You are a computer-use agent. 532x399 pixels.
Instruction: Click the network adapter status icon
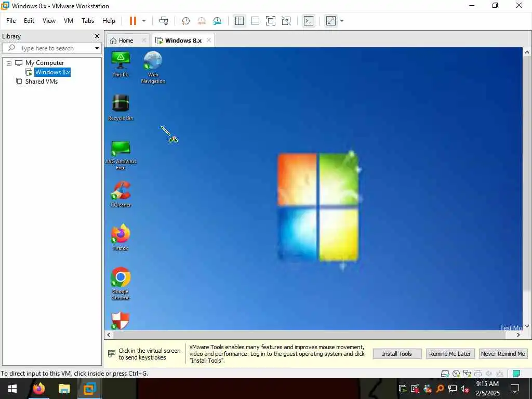click(x=467, y=374)
